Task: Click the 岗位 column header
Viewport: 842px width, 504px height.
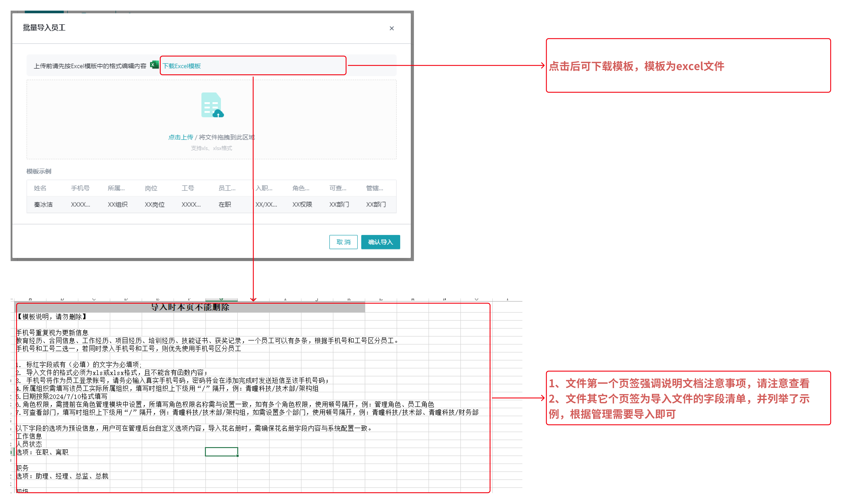Action: pos(151,188)
